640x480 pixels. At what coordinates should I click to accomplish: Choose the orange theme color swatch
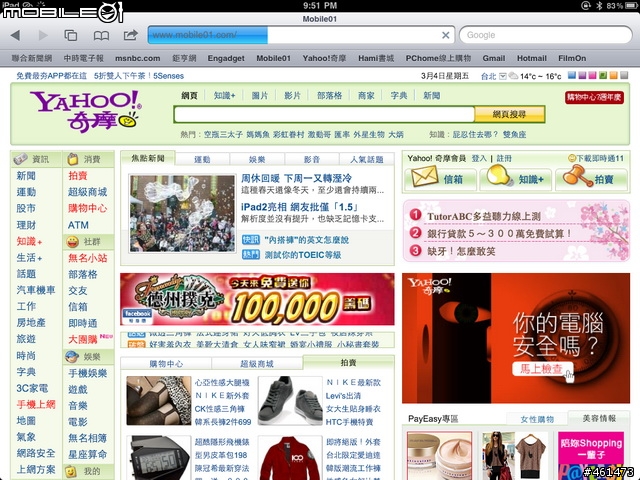point(613,75)
